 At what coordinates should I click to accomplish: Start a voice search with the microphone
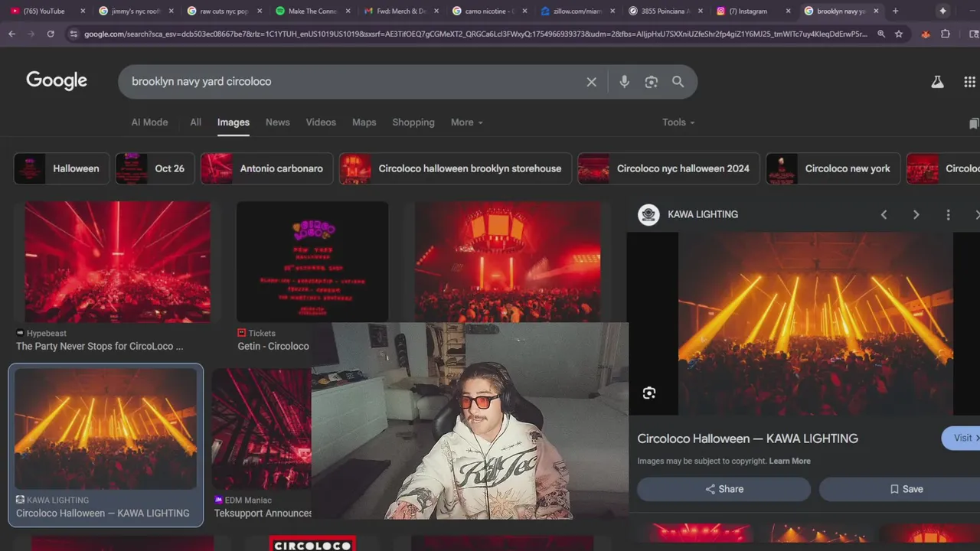(x=624, y=82)
